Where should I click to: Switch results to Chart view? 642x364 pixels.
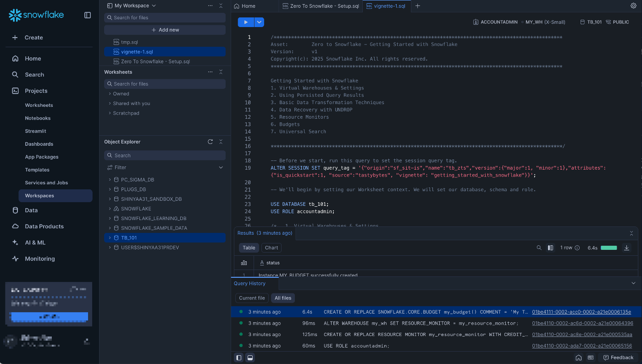(x=271, y=248)
